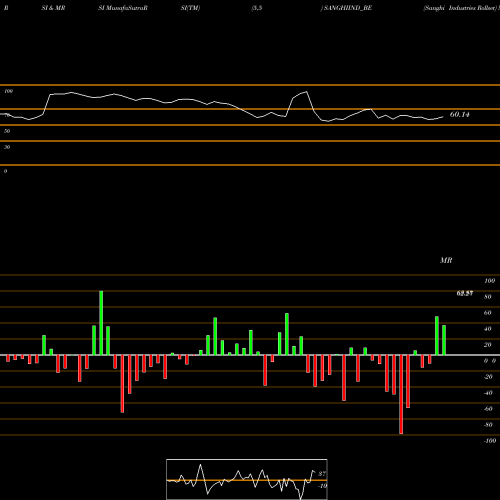The image size is (500, 500).
Task: Click the 'SI & MR' header label
Action: 53,8
